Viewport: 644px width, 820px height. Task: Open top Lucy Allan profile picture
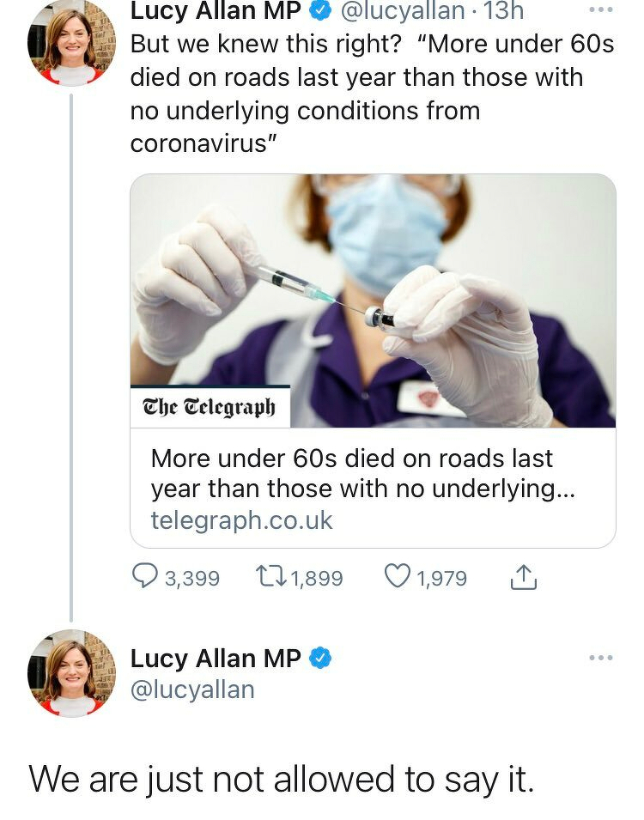71,43
